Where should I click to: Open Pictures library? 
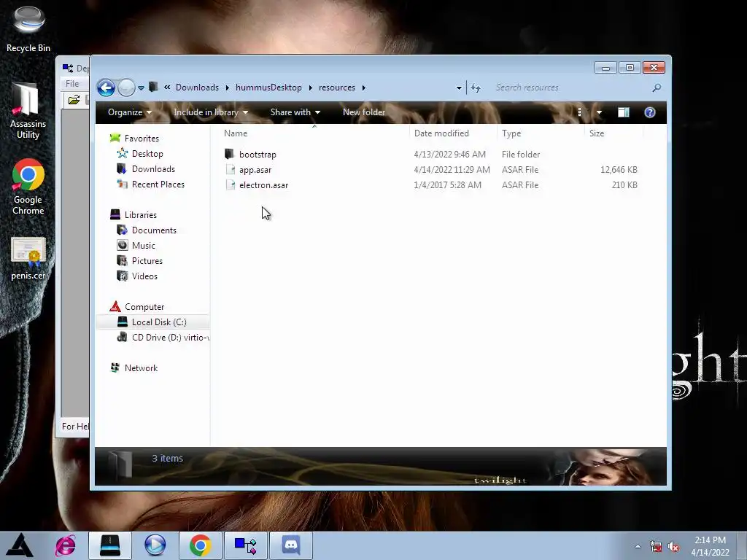coord(147,260)
